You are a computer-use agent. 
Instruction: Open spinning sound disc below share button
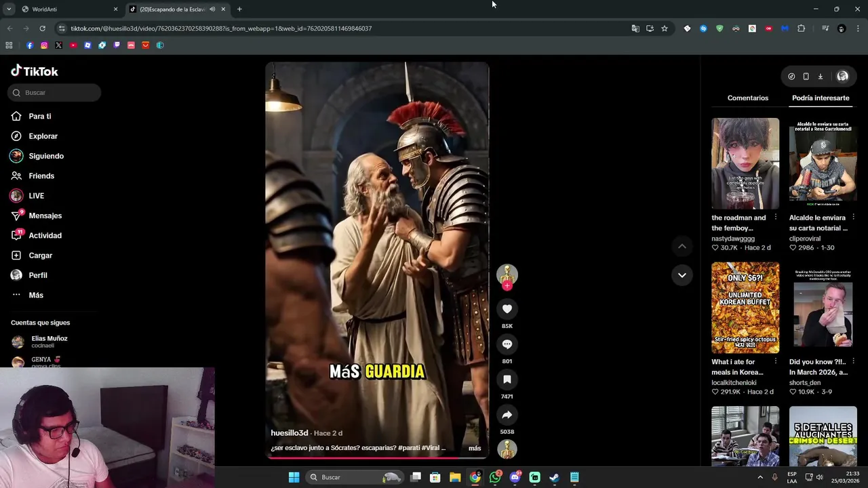(x=507, y=449)
